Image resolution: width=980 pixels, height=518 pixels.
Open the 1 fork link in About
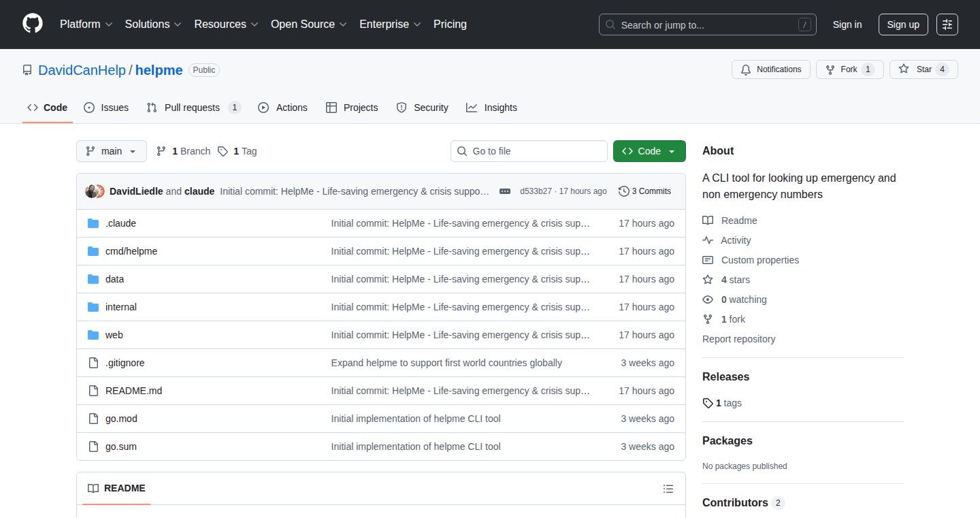(733, 319)
